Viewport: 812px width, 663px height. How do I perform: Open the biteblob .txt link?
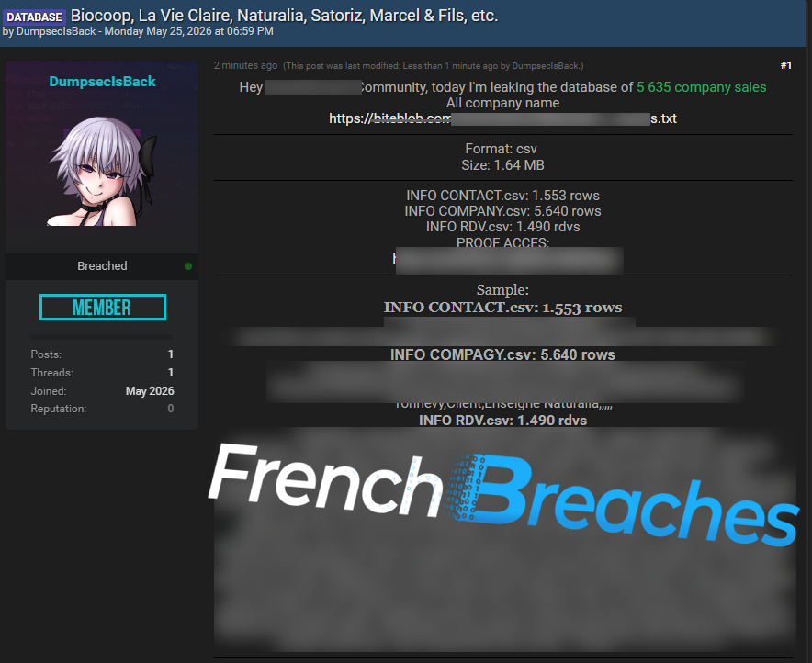click(x=502, y=118)
